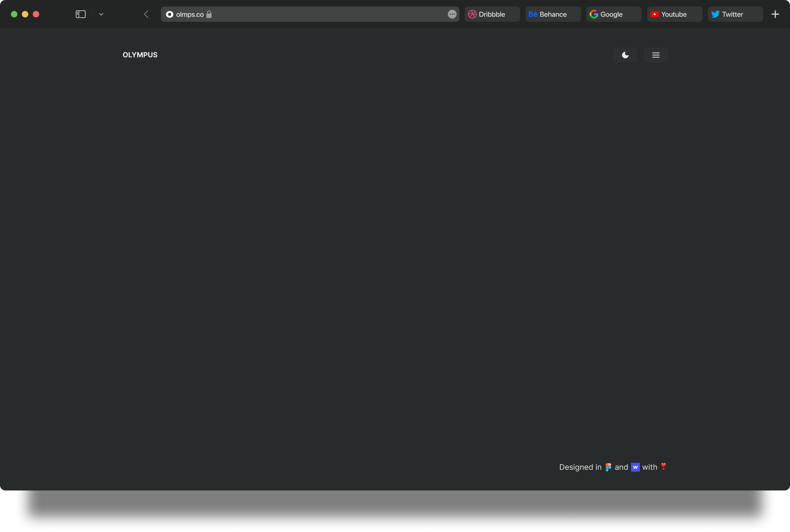This screenshot has height=532, width=790.
Task: Click the Webflow icon in footer
Action: (x=635, y=467)
